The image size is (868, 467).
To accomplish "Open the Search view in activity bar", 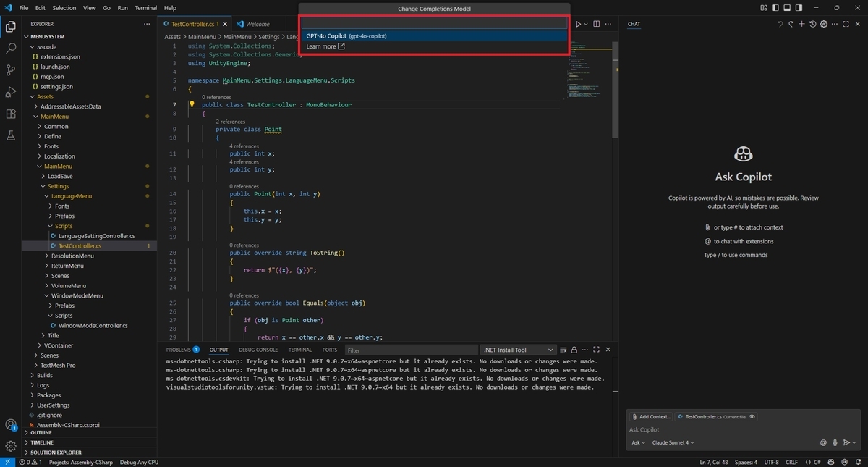I will coord(11,49).
